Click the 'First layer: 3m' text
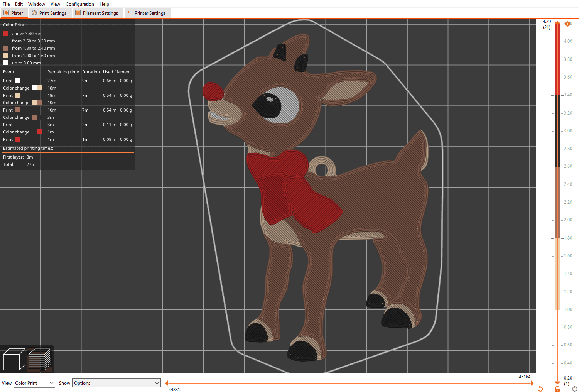The height and width of the screenshot is (392, 579). [18, 157]
